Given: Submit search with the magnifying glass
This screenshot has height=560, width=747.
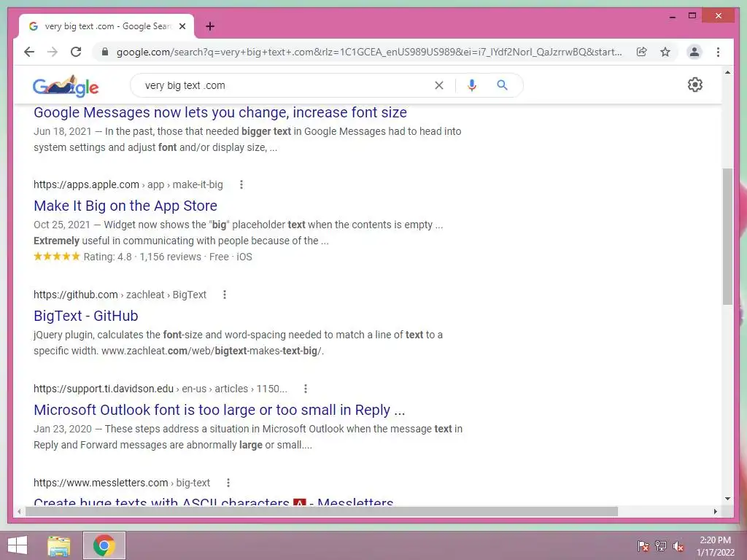Looking at the screenshot, I should (x=502, y=85).
